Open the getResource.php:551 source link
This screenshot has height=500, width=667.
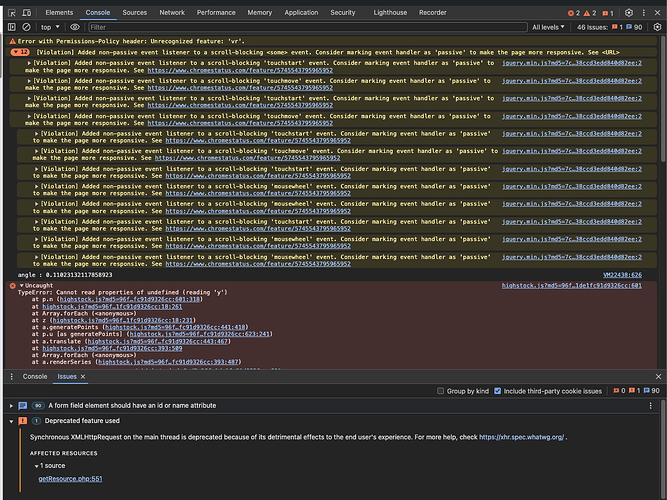pos(70,479)
